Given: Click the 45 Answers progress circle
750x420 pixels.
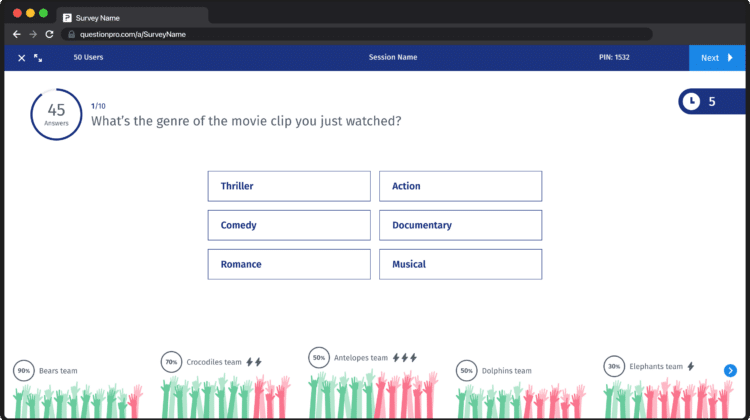Looking at the screenshot, I should tap(56, 114).
